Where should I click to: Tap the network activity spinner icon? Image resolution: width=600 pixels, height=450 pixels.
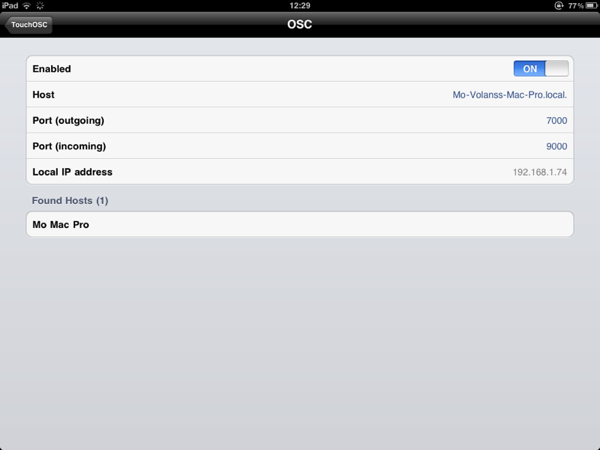coord(40,5)
